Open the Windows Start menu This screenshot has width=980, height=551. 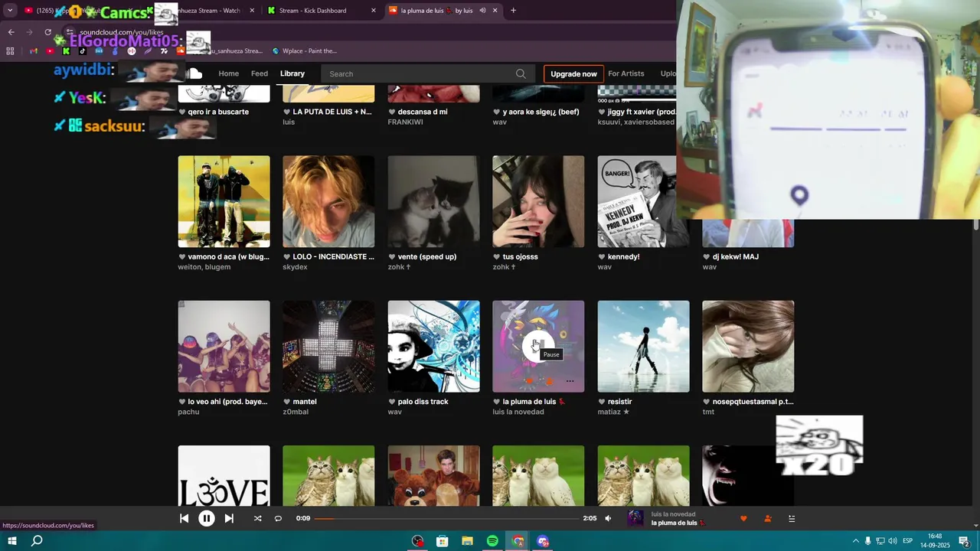point(12,541)
